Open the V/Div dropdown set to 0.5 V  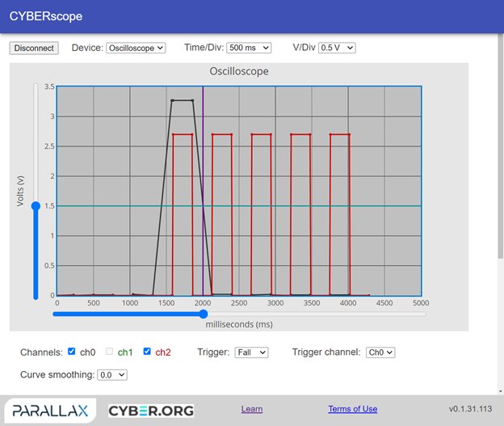[337, 48]
